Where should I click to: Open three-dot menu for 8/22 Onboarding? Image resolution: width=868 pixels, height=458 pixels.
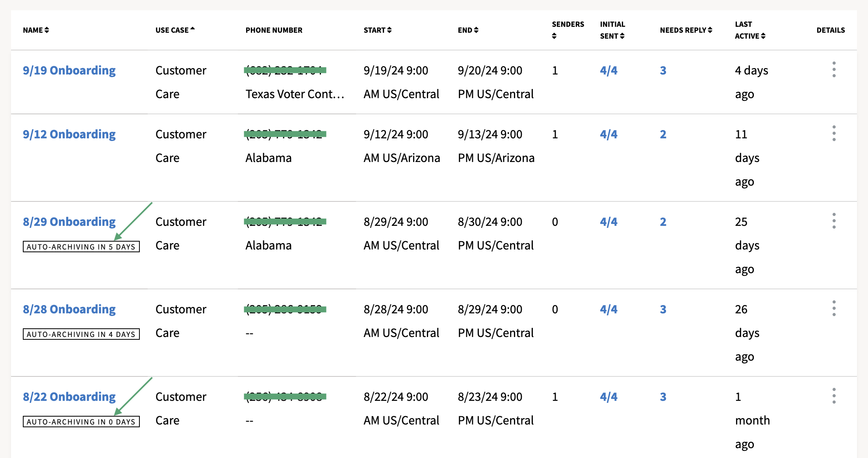point(834,396)
